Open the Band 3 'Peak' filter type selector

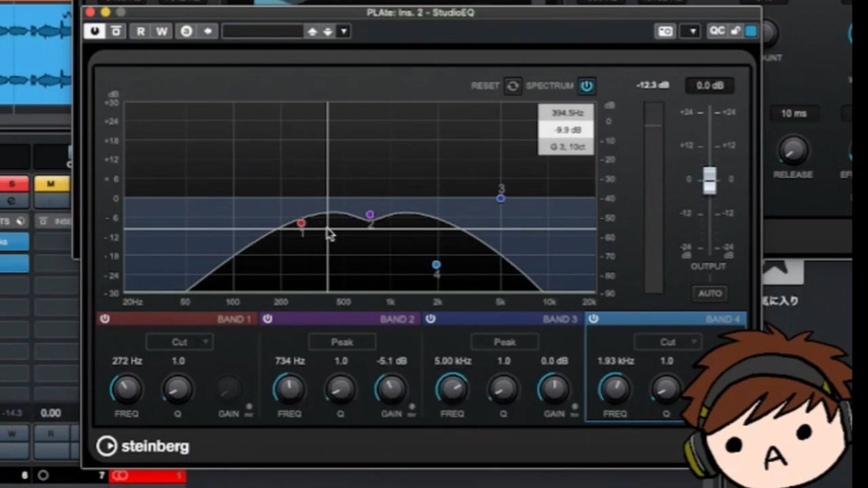505,342
